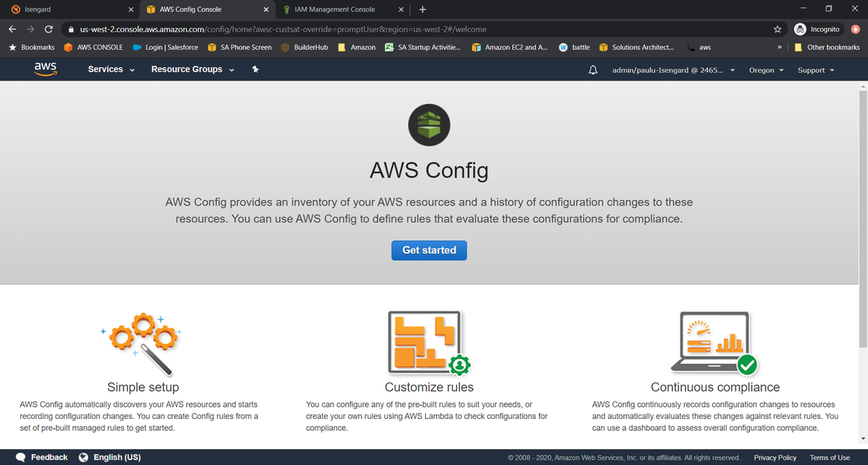Expand the Support dropdown menu
Viewport: 868px width, 465px height.
pyautogui.click(x=815, y=70)
